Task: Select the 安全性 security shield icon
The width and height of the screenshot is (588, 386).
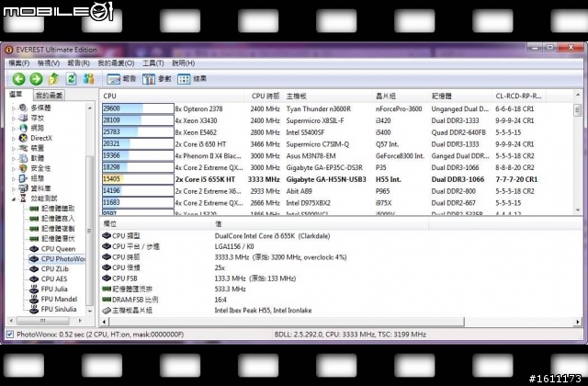Action: [23, 168]
